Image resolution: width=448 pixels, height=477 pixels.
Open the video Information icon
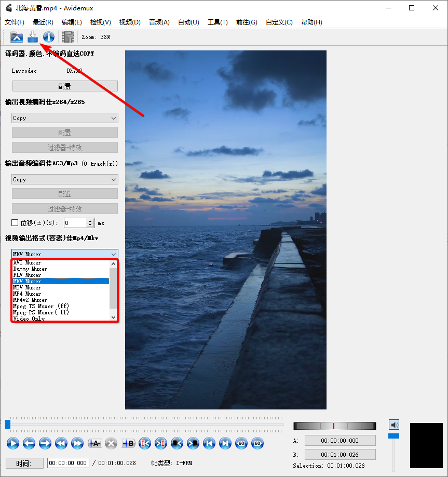click(x=49, y=37)
